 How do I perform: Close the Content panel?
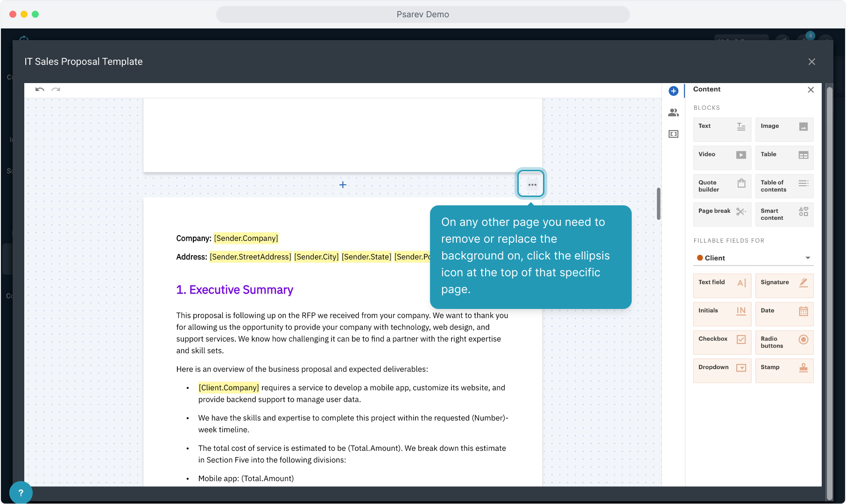tap(811, 90)
